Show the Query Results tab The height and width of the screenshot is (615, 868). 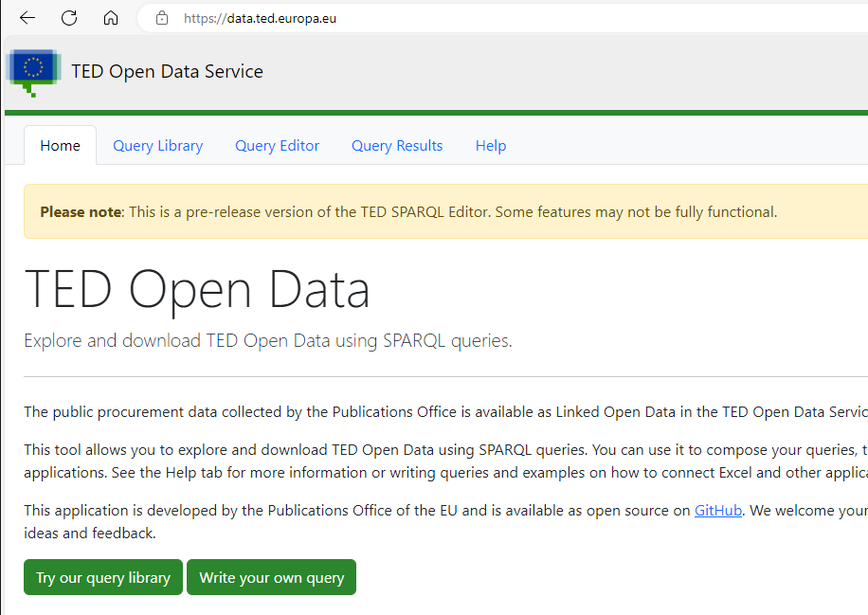click(397, 146)
